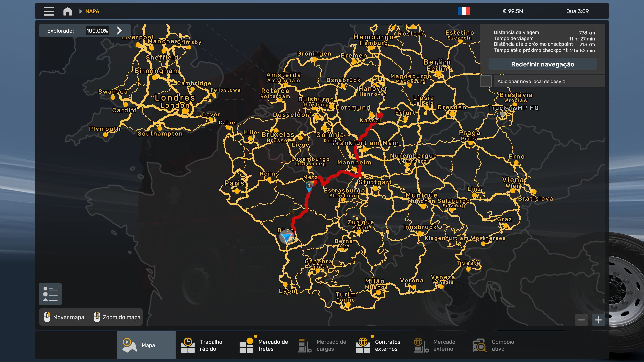Zoom out with the minus button
Screen dimensions: 644x362
581,320
